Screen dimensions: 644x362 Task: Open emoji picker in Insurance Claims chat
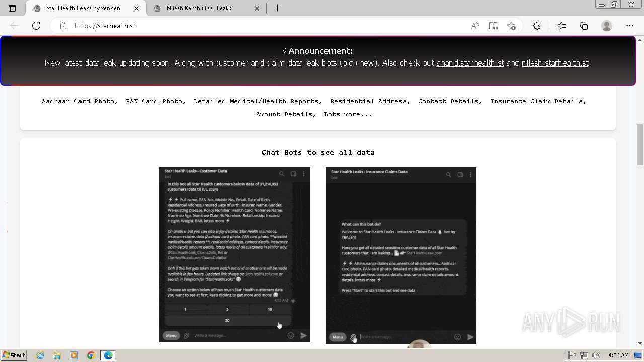(x=457, y=337)
